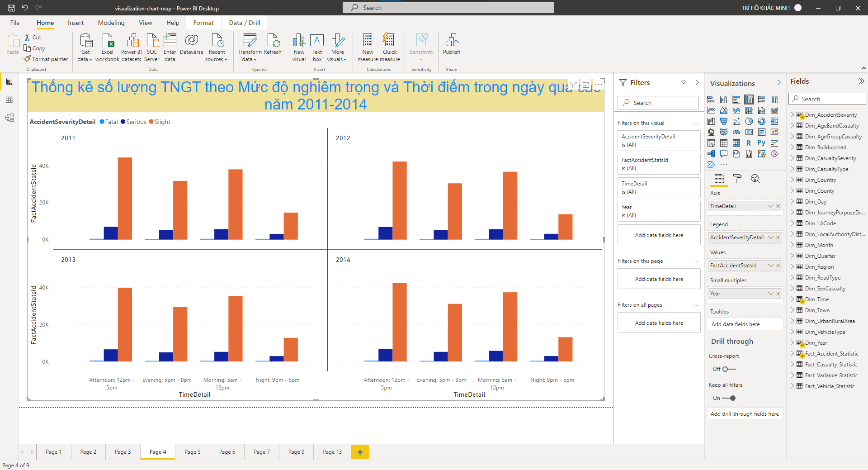The width and height of the screenshot is (868, 470).
Task: Choose the card (123) visual icon
Action: pos(749,132)
